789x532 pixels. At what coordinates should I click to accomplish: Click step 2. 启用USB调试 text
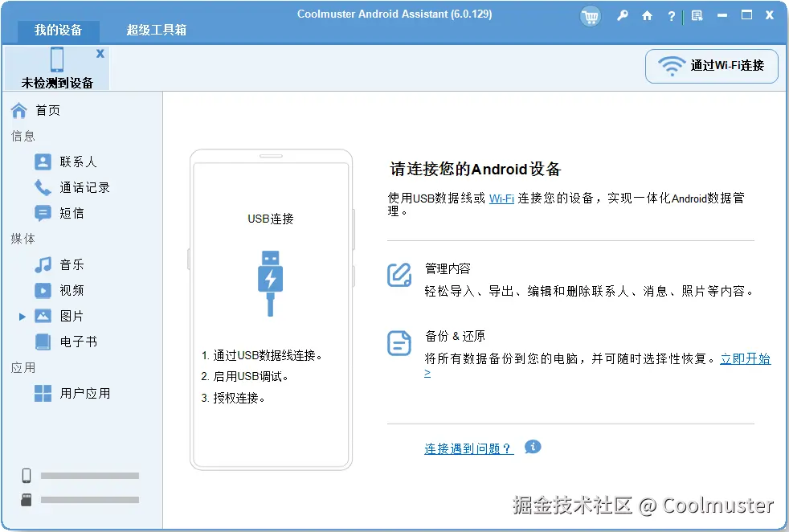coord(244,376)
